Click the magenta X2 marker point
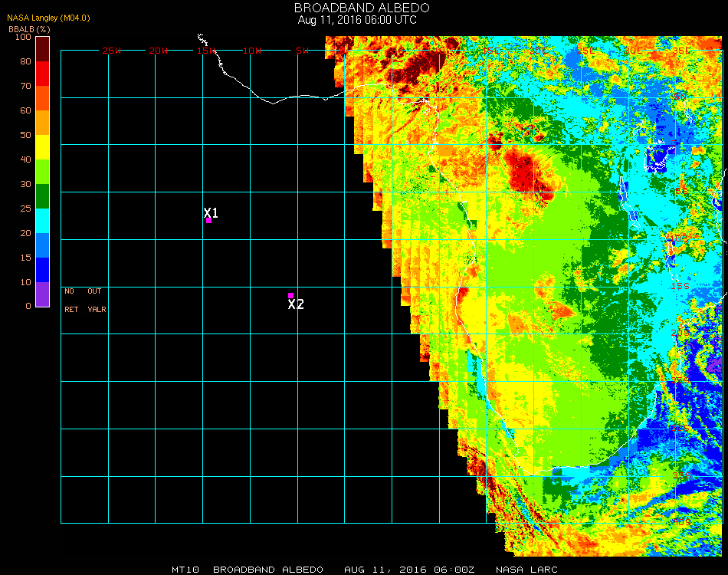Screen dimensions: 728x575 290,295
